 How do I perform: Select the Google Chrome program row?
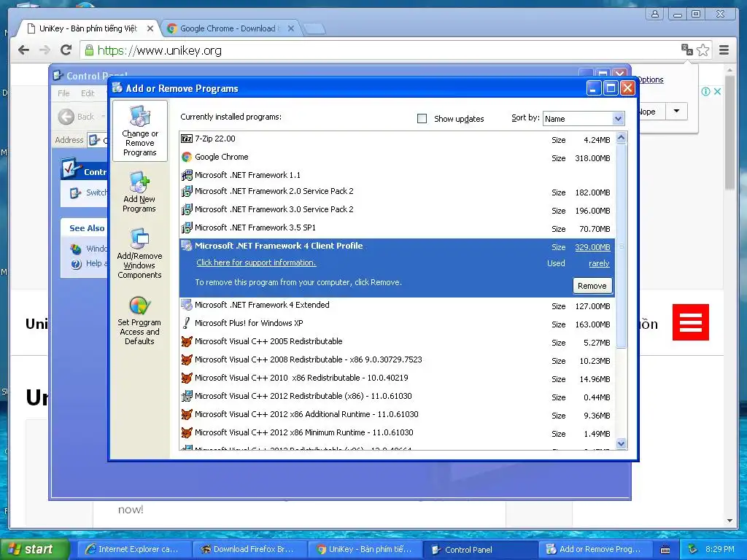[397, 157]
